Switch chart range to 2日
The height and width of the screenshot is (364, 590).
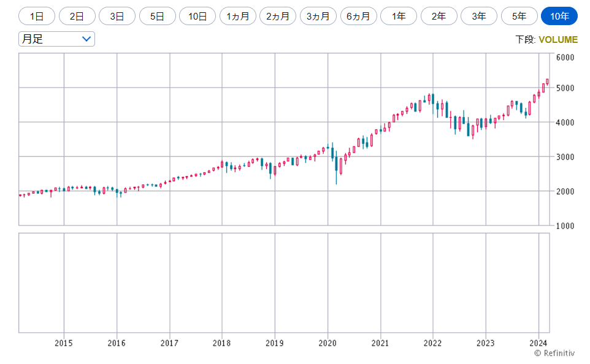(x=77, y=16)
